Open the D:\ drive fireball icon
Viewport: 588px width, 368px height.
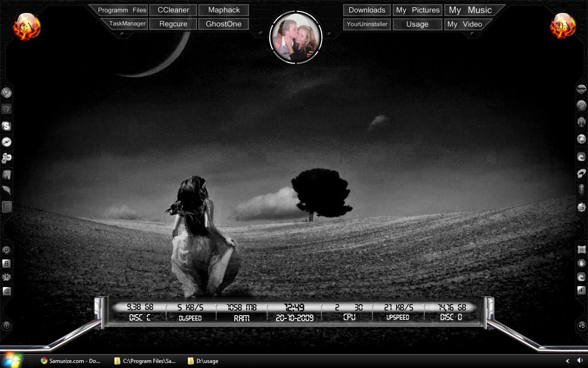click(x=563, y=26)
